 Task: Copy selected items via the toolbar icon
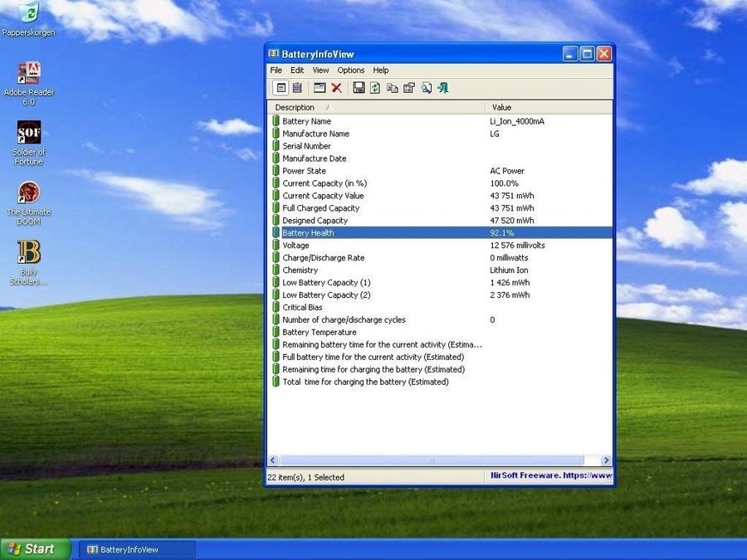coord(392,88)
